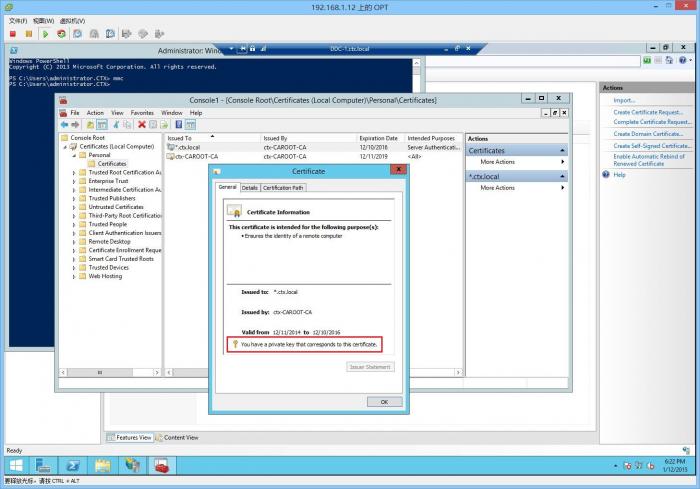Click Import... link in IIS Actions
700x489 pixels.
pos(624,100)
